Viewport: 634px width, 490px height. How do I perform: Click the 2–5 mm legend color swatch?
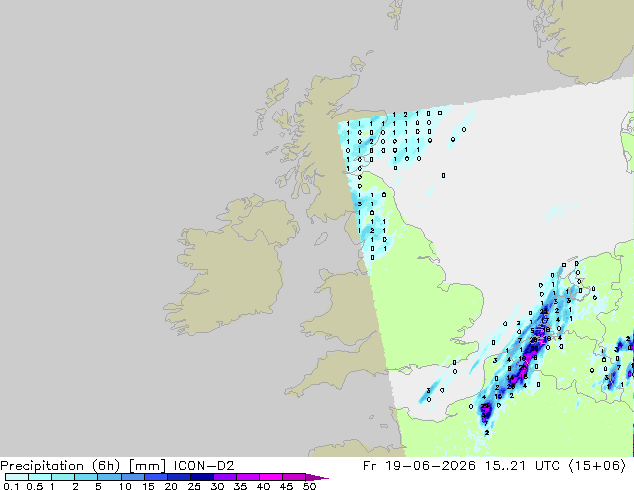pos(86,477)
